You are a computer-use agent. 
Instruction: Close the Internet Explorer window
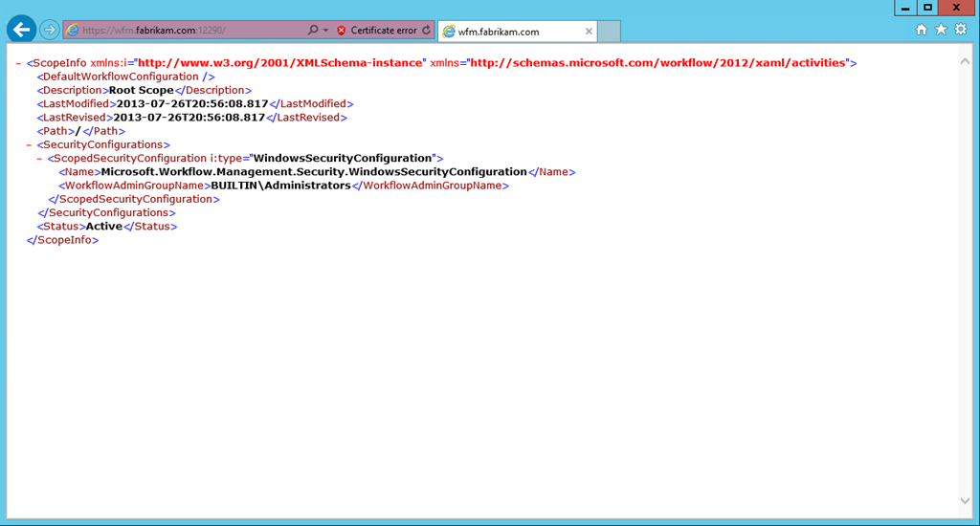pyautogui.click(x=956, y=8)
